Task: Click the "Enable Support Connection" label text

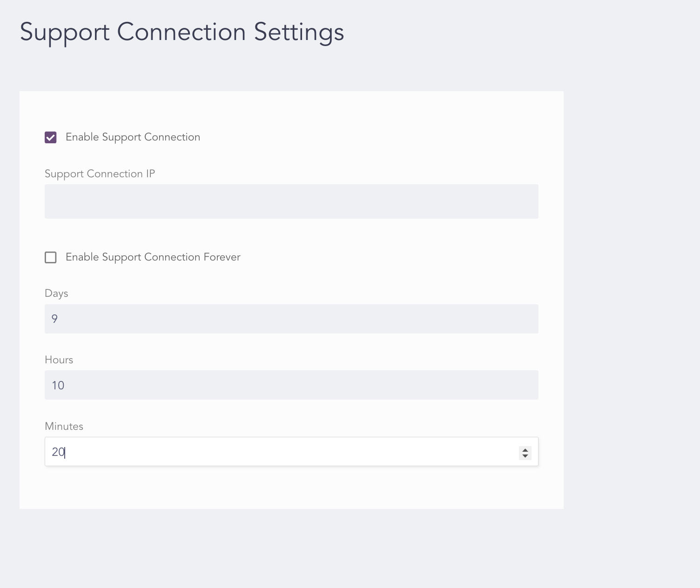Action: click(x=133, y=137)
